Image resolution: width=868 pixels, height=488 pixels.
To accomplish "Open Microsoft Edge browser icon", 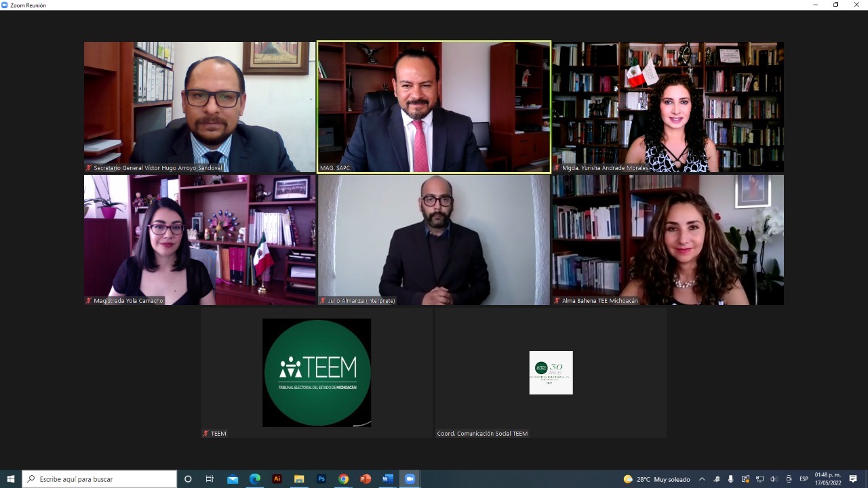I will coord(255,479).
